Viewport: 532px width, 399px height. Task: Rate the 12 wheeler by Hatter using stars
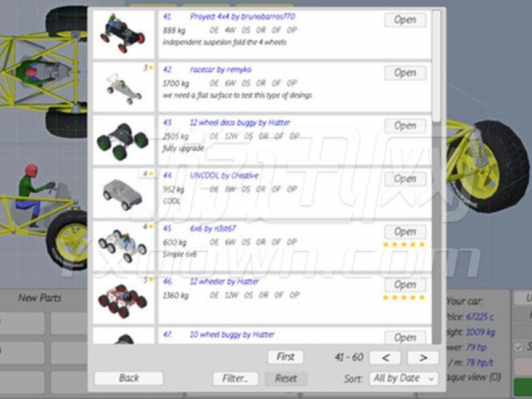[x=404, y=297]
